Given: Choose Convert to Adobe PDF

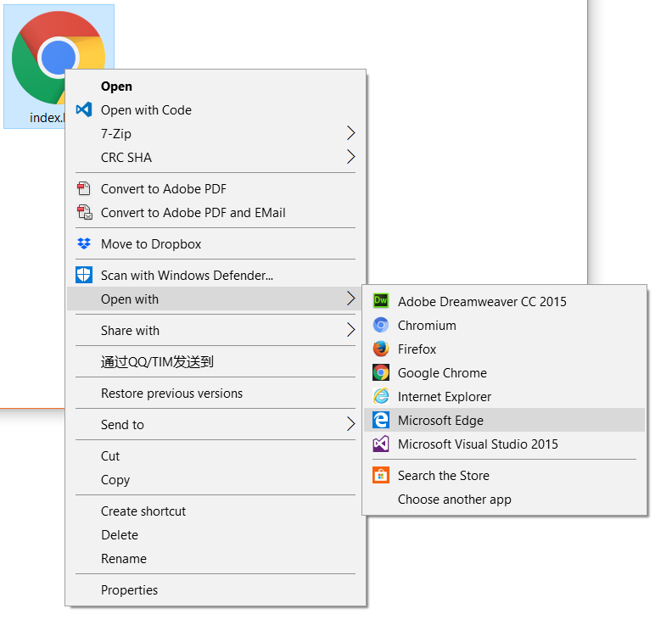Looking at the screenshot, I should coord(216,189).
